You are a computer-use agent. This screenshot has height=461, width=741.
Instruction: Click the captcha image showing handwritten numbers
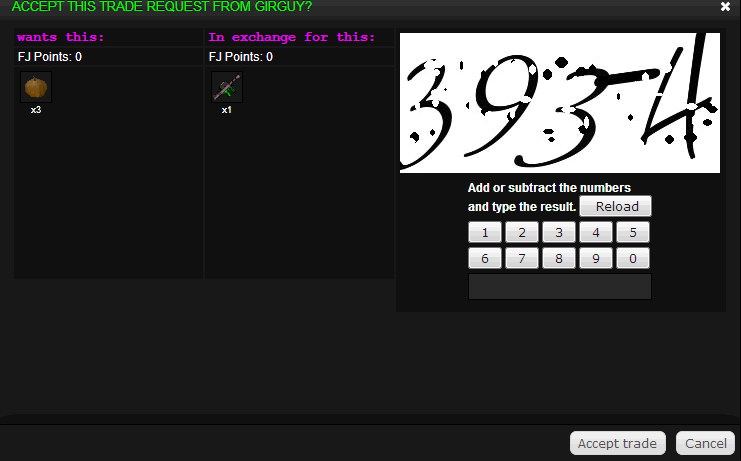pyautogui.click(x=560, y=102)
